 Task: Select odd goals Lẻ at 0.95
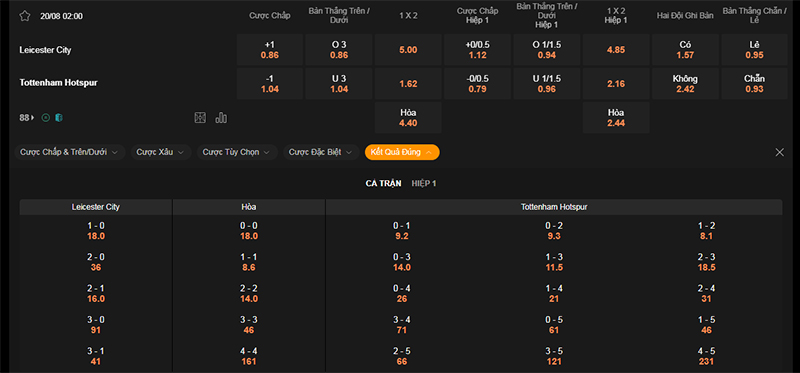755,50
